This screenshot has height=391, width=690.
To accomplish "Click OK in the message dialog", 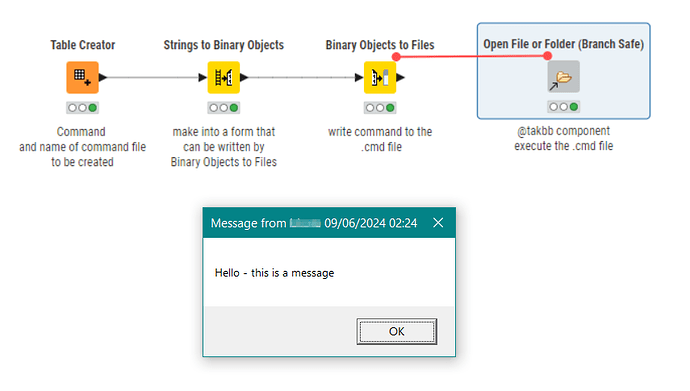I will pos(396,331).
